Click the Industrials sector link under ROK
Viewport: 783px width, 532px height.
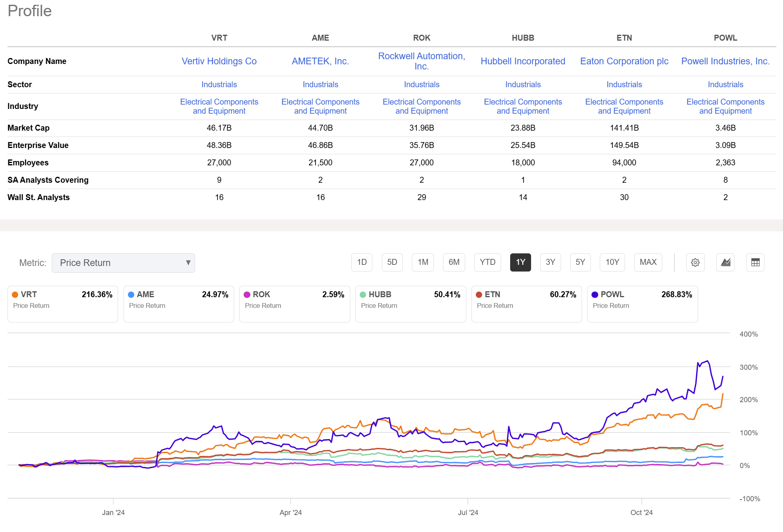pyautogui.click(x=422, y=84)
